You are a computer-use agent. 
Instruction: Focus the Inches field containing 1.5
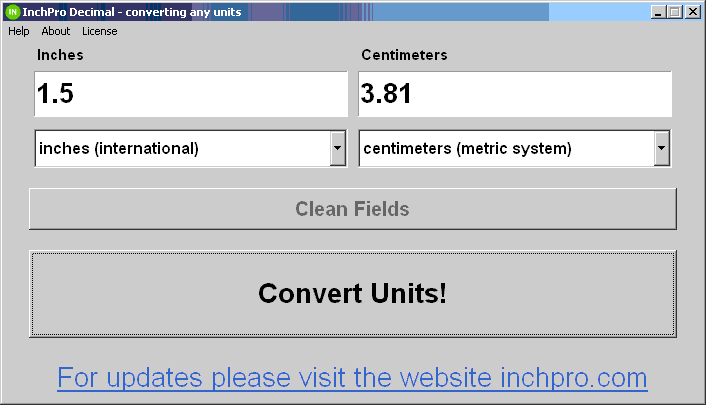(x=191, y=94)
